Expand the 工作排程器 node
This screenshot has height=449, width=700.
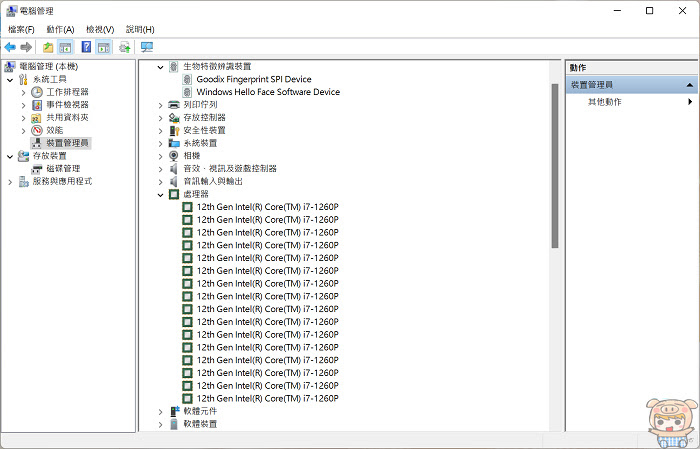tap(23, 92)
